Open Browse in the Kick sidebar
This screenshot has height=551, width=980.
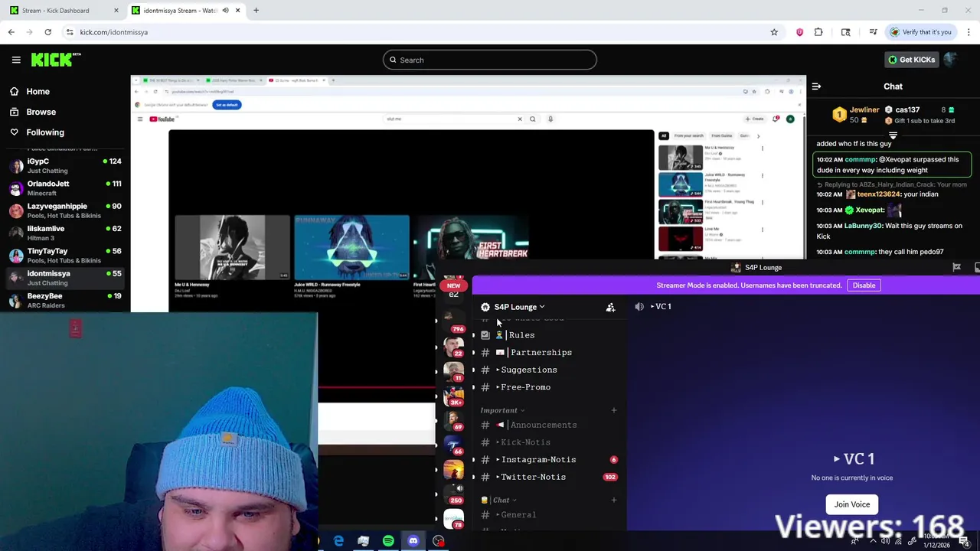coord(41,112)
